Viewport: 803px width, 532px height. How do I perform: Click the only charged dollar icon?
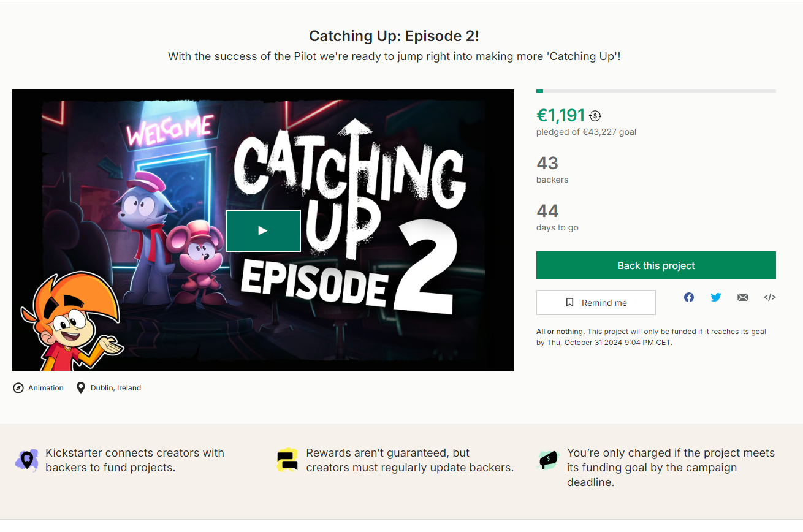(x=547, y=459)
